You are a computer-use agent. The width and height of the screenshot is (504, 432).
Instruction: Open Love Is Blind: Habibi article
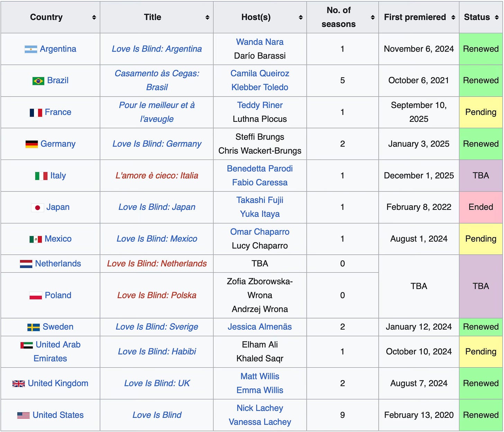(157, 351)
